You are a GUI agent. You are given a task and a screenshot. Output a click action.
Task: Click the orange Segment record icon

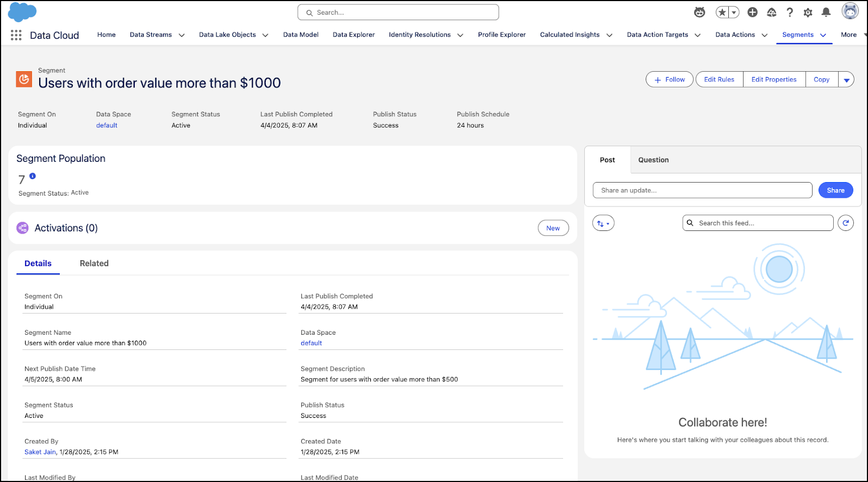pyautogui.click(x=24, y=79)
